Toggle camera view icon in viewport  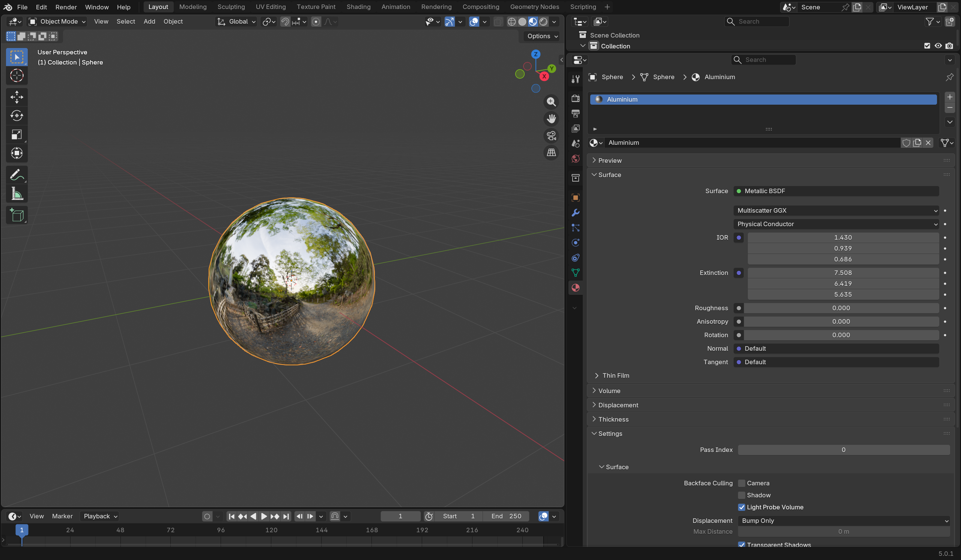551,136
